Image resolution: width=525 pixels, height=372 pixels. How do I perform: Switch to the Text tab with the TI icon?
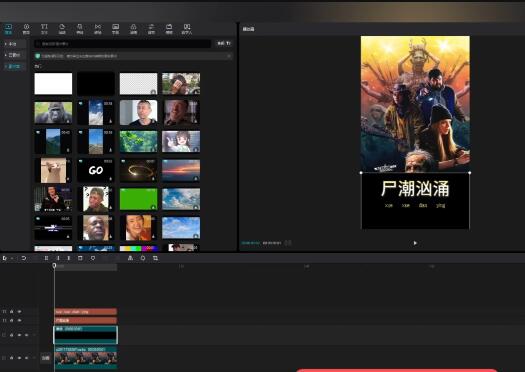click(44, 29)
